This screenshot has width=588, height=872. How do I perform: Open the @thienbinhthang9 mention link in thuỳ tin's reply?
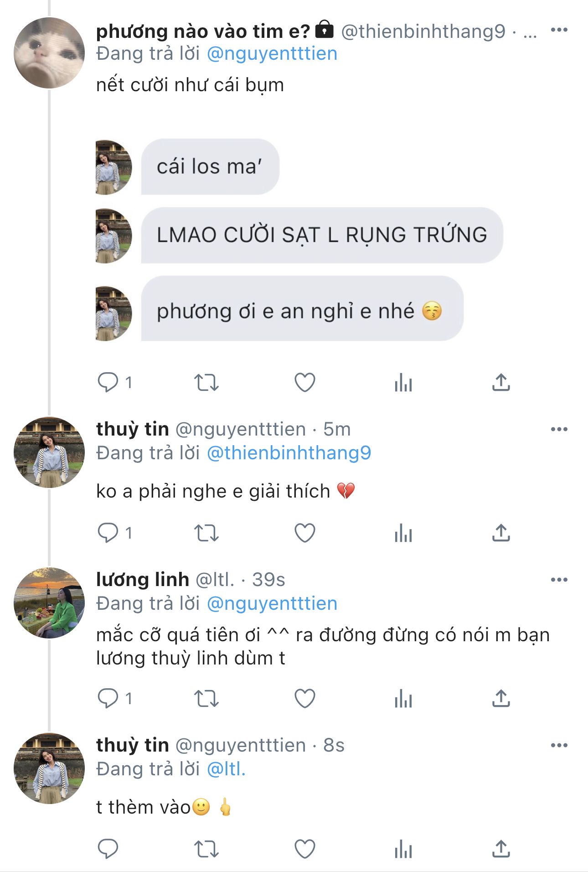(x=289, y=453)
